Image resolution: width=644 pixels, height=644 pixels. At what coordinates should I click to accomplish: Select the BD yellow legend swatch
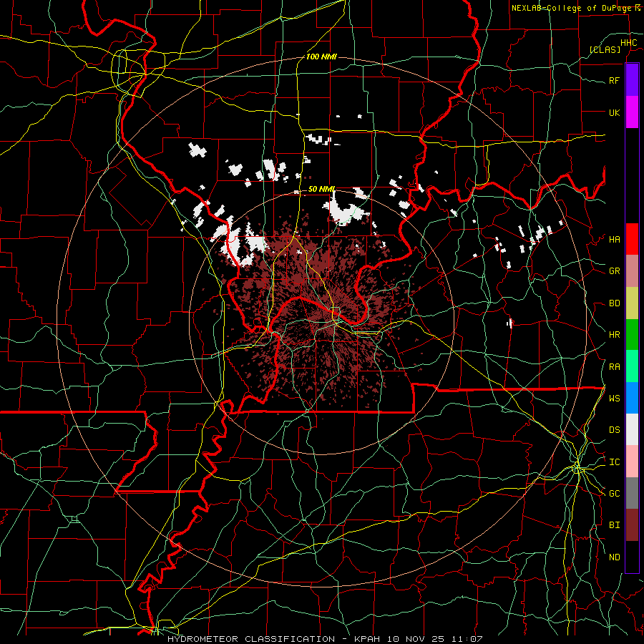[632, 303]
